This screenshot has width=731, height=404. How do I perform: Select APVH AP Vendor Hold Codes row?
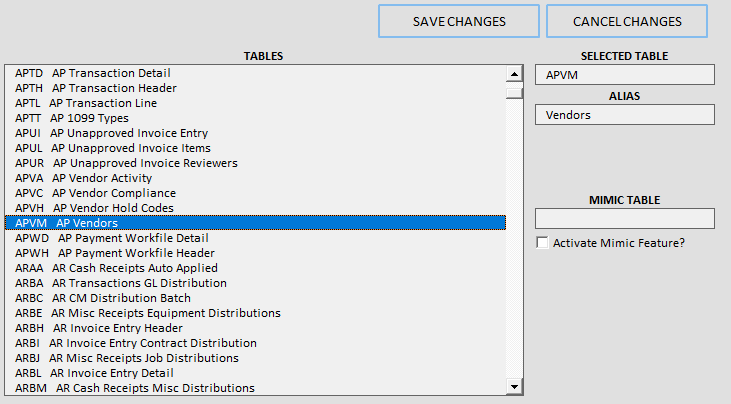click(255, 208)
